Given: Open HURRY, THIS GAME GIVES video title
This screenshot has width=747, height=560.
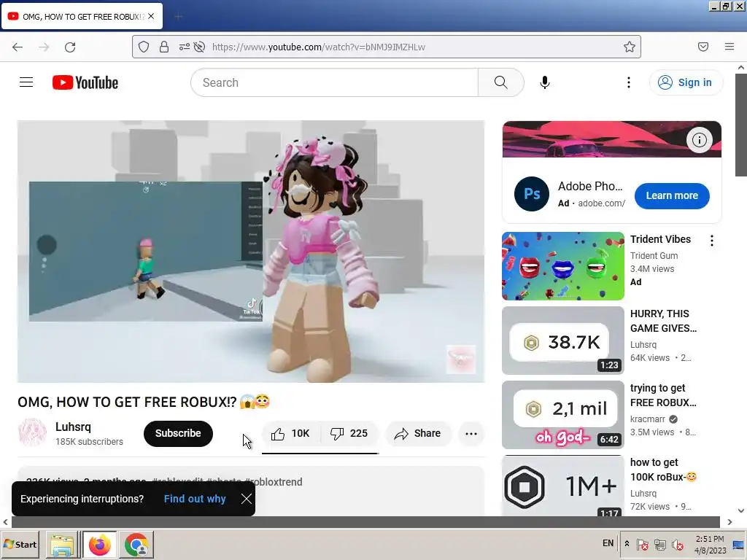Looking at the screenshot, I should pyautogui.click(x=663, y=321).
